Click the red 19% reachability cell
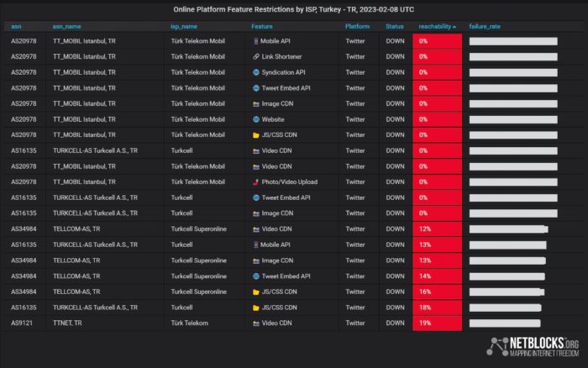Viewport: 588px width, 368px height. tap(438, 323)
